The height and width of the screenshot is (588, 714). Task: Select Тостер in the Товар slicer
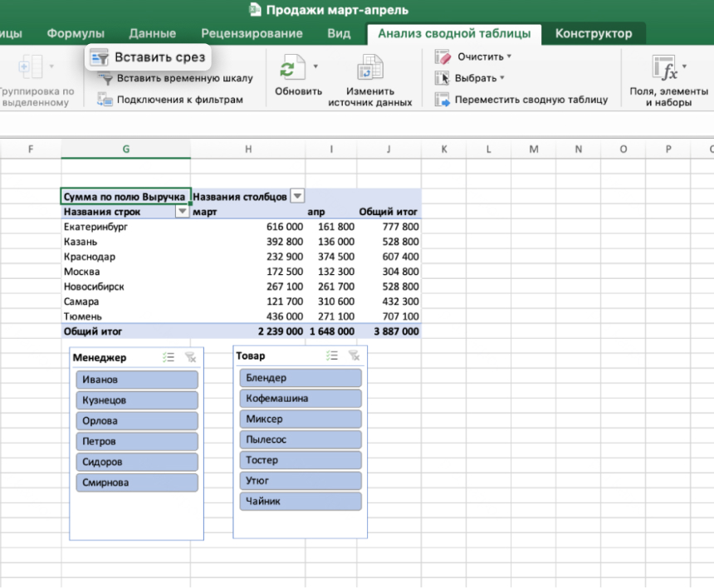click(301, 460)
